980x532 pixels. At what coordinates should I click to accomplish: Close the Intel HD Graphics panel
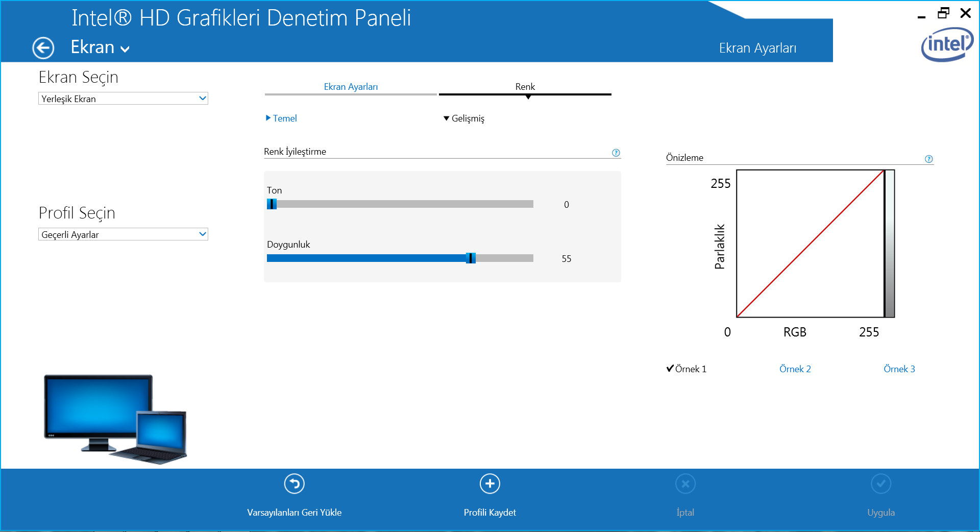pos(966,13)
